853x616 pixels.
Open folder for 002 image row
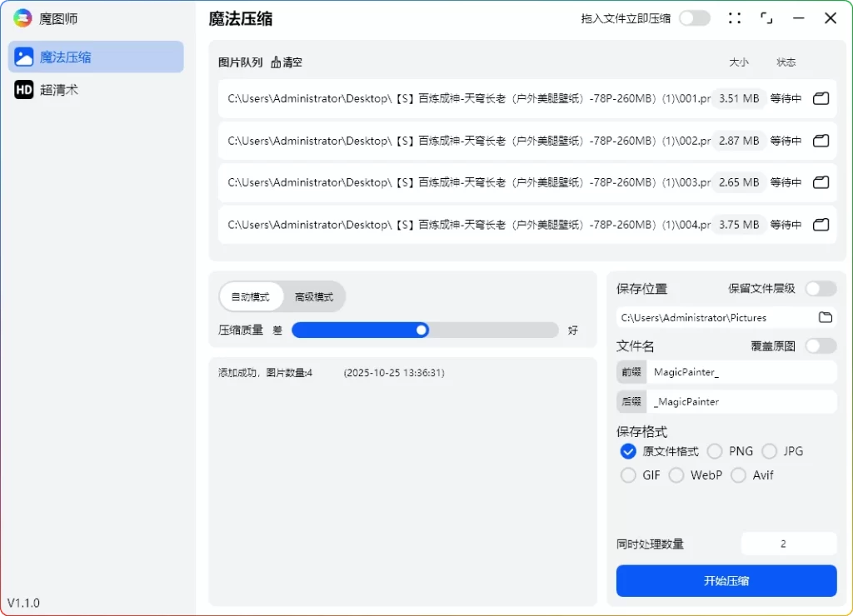pos(821,141)
